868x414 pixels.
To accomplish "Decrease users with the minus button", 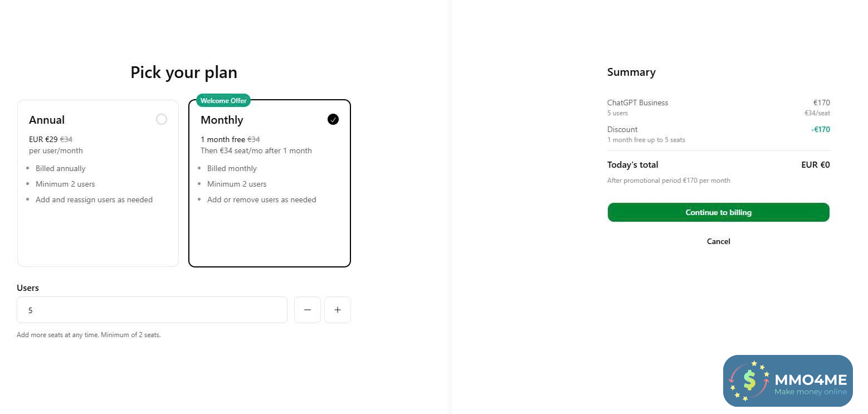I will [x=308, y=310].
